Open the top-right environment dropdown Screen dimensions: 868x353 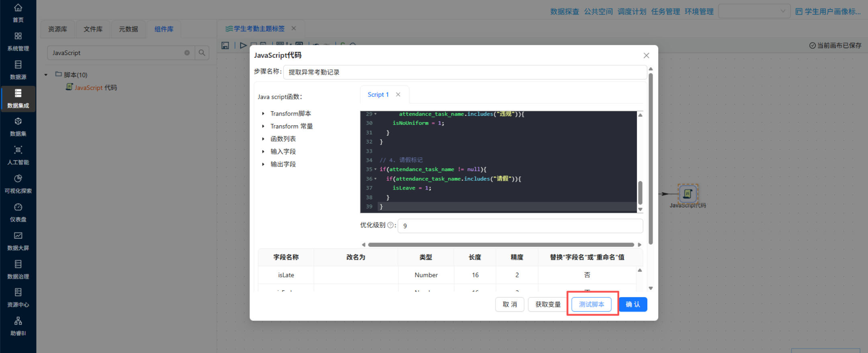click(754, 11)
